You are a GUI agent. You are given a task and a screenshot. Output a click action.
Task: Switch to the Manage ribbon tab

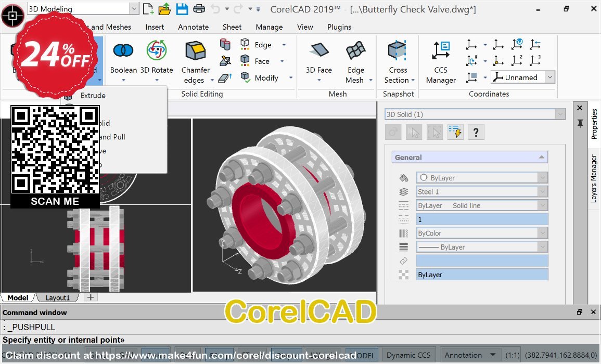(269, 27)
